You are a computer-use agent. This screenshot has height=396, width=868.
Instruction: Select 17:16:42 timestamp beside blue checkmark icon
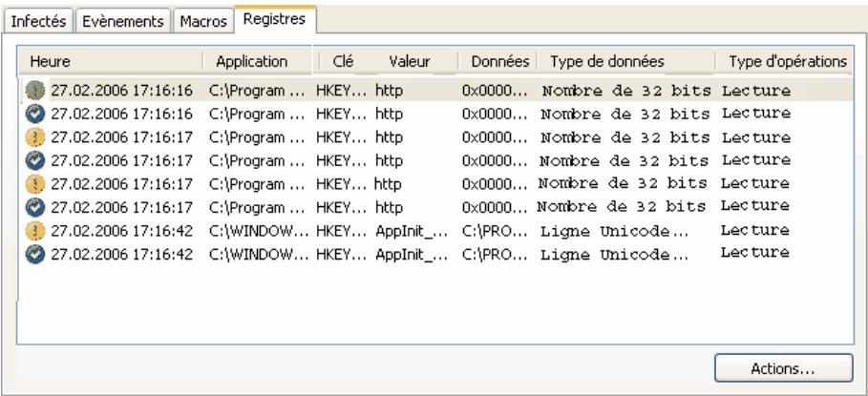tap(122, 255)
